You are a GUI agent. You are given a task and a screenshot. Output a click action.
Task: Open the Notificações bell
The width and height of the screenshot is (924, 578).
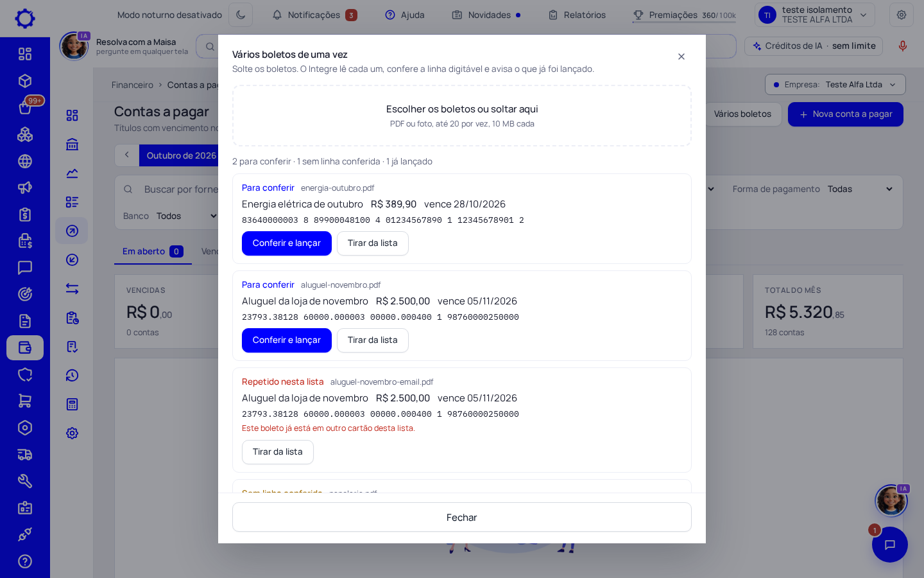[314, 15]
